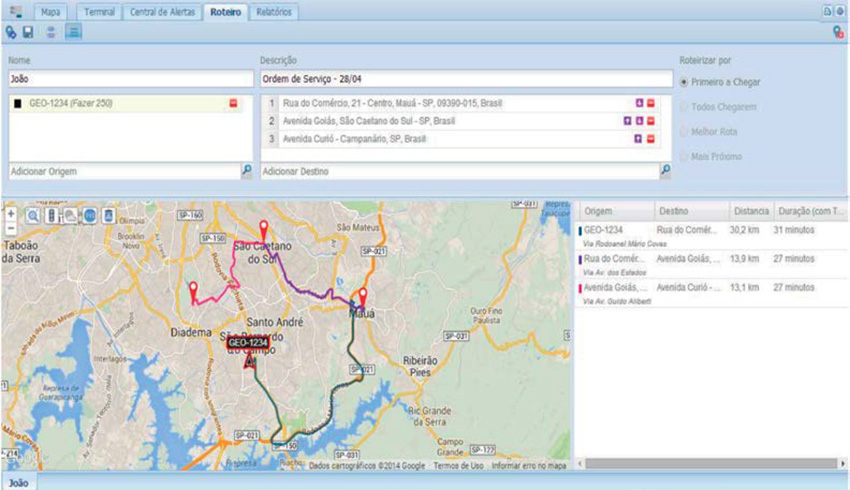
Task: Click the trash-bin map tool
Action: [108, 216]
